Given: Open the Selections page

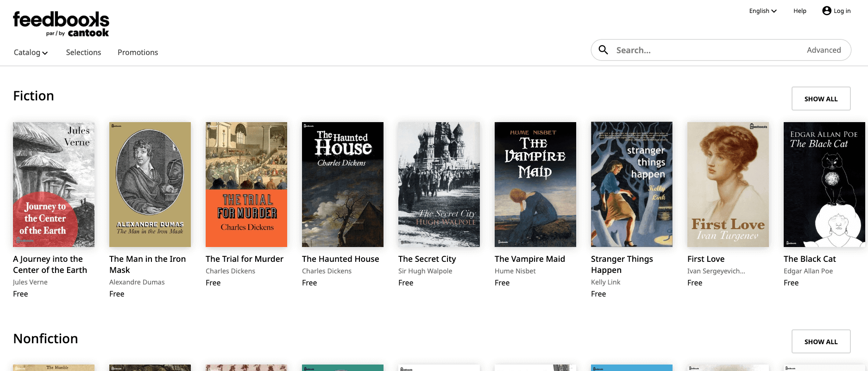Looking at the screenshot, I should point(83,52).
